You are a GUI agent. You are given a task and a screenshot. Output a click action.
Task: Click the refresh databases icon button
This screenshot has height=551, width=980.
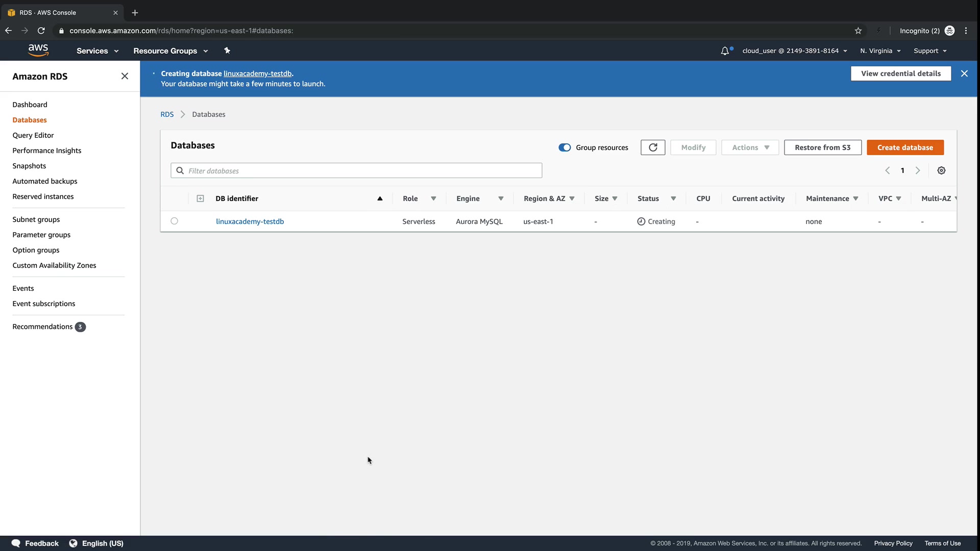pos(653,147)
